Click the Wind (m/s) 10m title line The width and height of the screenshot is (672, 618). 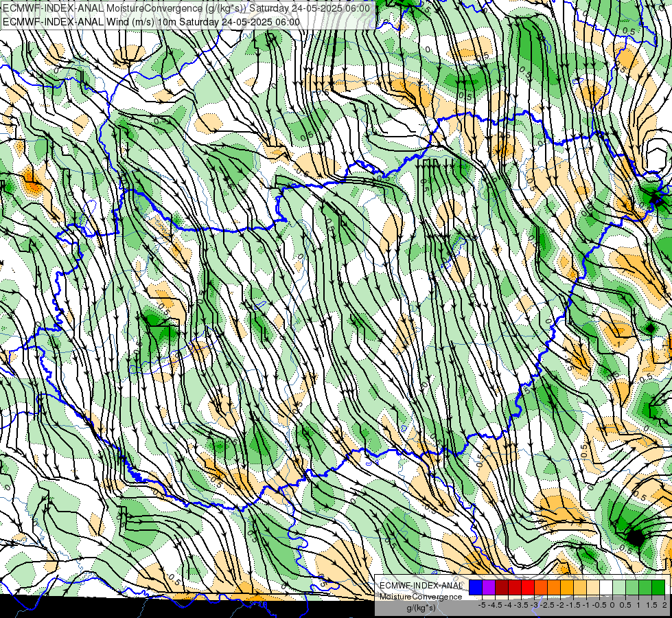[x=151, y=22]
